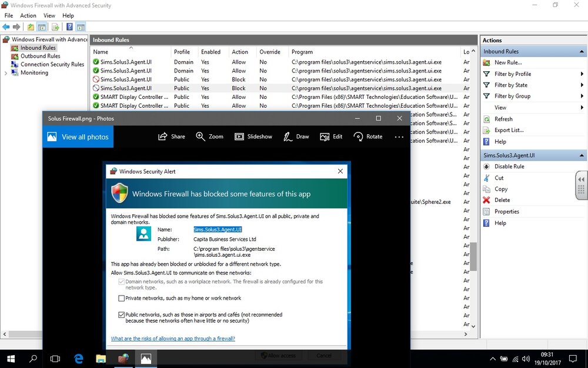The image size is (588, 368).
Task: Click the vertical scrollbar thumb in rules list
Action: click(473, 256)
